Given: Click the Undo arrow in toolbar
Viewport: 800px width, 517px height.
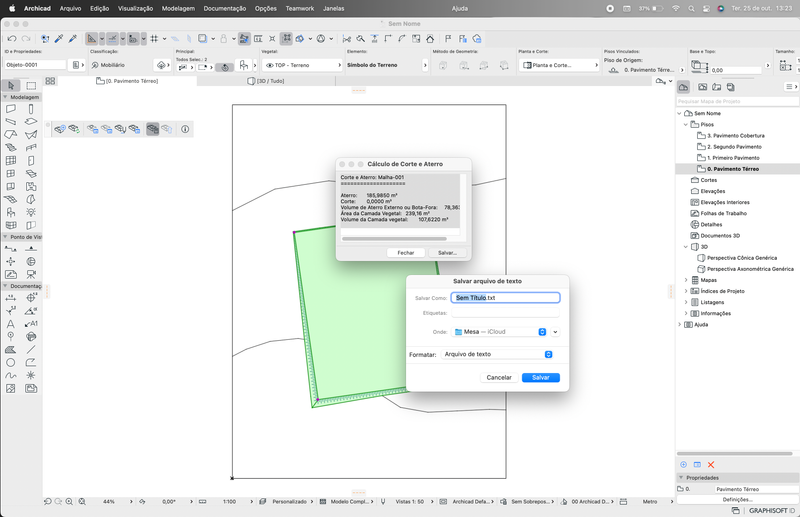Looking at the screenshot, I should (12, 39).
